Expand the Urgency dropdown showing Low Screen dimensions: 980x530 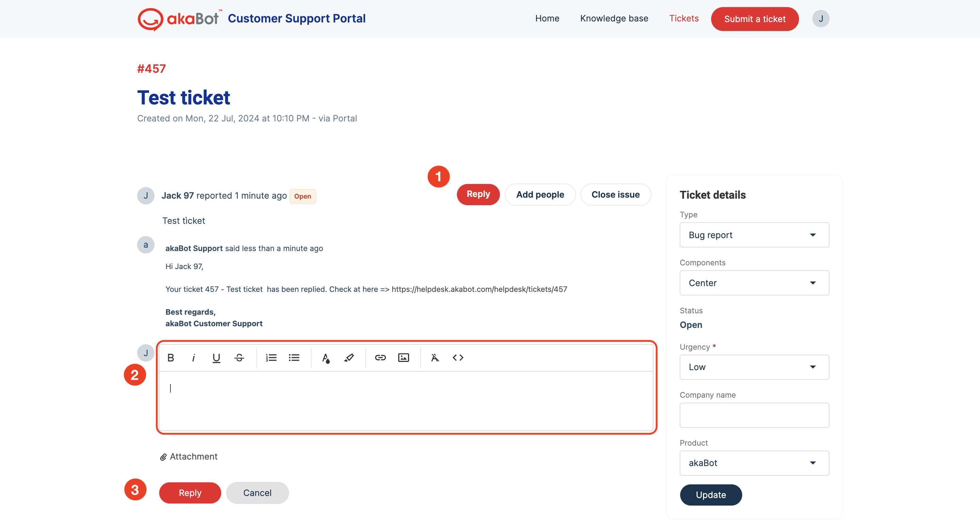pyautogui.click(x=754, y=367)
